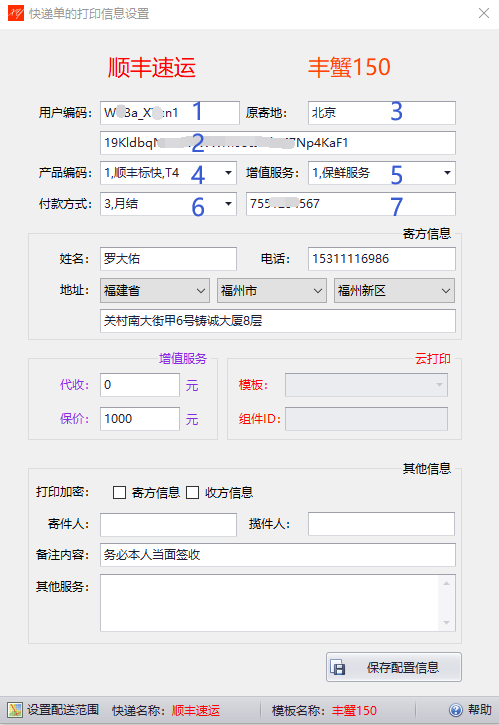
Task: Click inside the 其他服务 text area
Action: [270, 603]
